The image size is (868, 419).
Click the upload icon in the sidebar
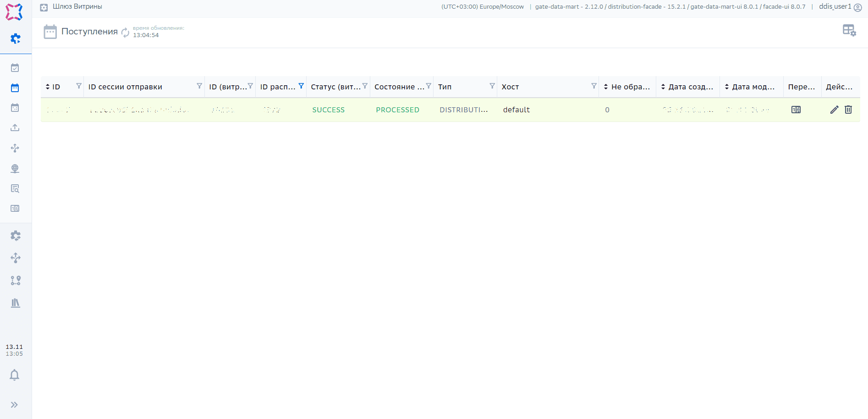[x=15, y=128]
